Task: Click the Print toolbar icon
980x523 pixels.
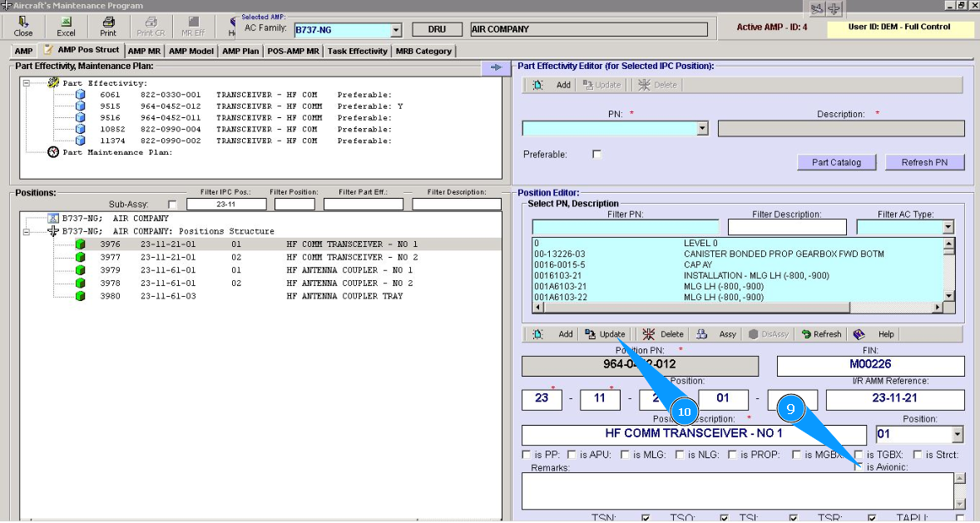Action: (x=108, y=26)
